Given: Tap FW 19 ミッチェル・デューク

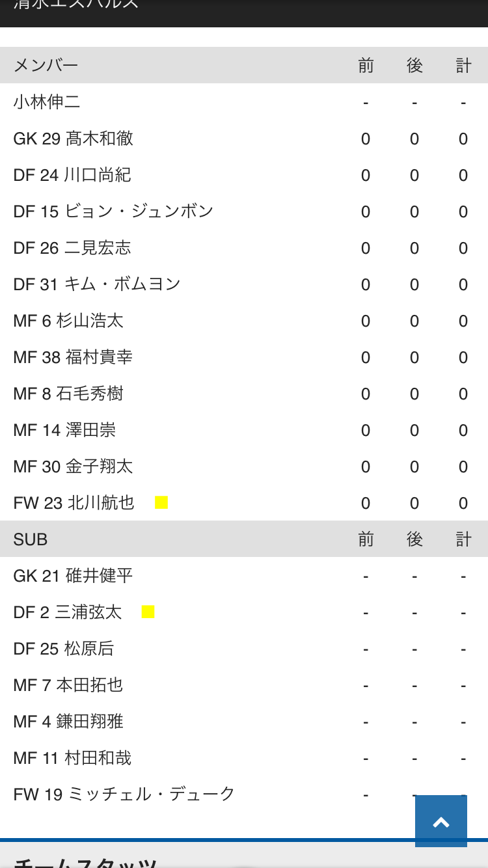Looking at the screenshot, I should (x=124, y=794).
